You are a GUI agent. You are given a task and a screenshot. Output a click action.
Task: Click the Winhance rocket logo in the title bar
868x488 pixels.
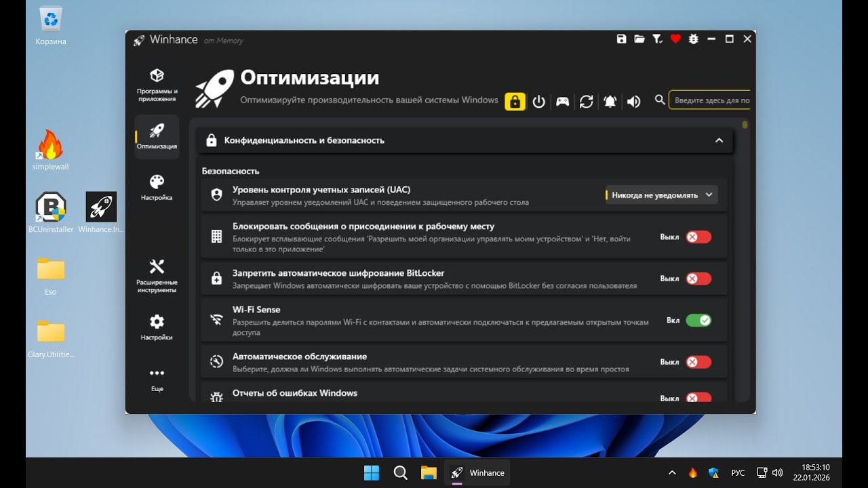[139, 40]
